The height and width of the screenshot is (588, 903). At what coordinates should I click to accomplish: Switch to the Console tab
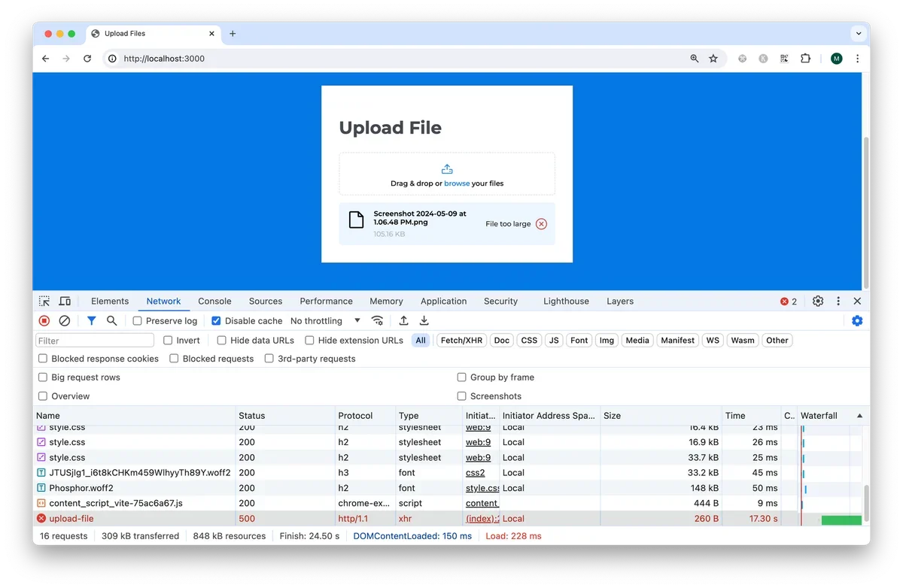(214, 301)
